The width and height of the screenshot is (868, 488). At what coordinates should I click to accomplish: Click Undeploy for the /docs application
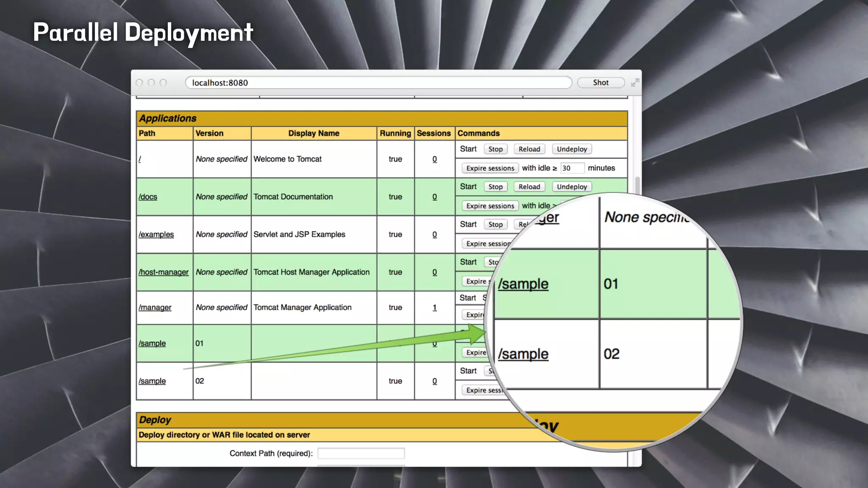[x=572, y=187]
